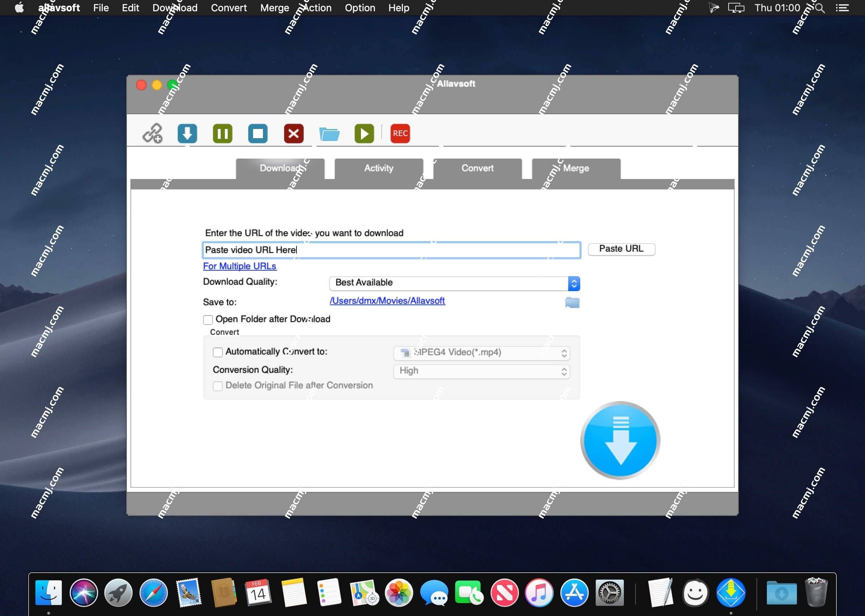Switch to the Merge tab
Image resolution: width=865 pixels, height=616 pixels.
(x=576, y=168)
